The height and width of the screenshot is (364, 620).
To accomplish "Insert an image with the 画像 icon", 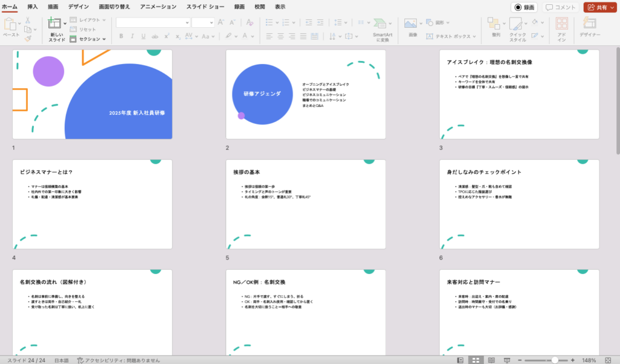I will [x=411, y=24].
